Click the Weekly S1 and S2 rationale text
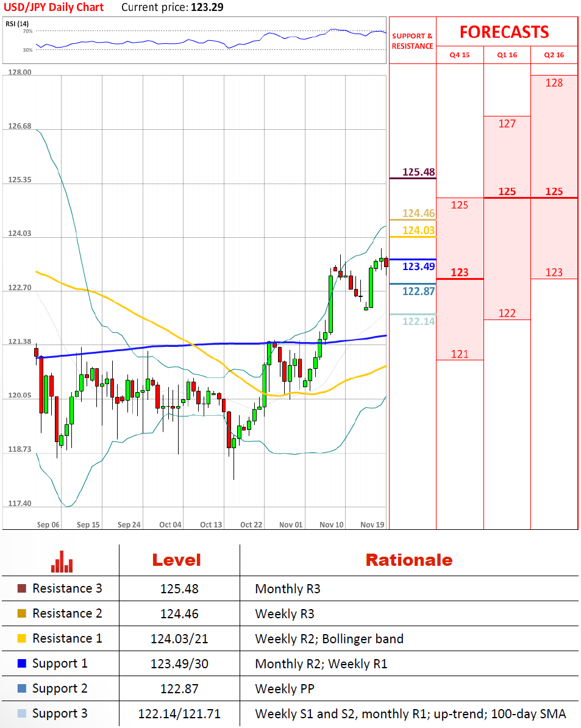This screenshot has width=581, height=728. coord(411,714)
